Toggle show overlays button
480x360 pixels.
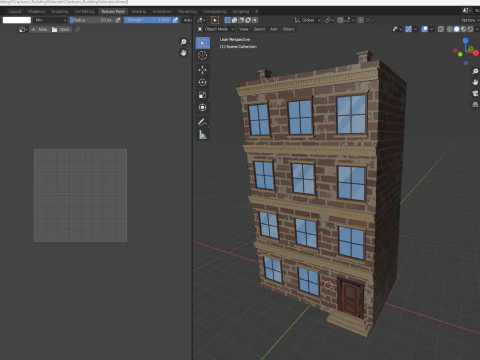tap(425, 29)
